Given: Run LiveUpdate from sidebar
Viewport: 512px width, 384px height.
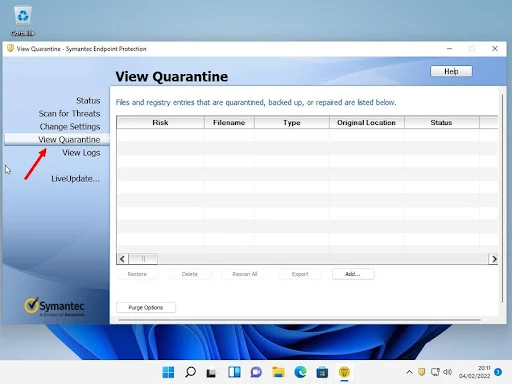Looking at the screenshot, I should pyautogui.click(x=75, y=179).
